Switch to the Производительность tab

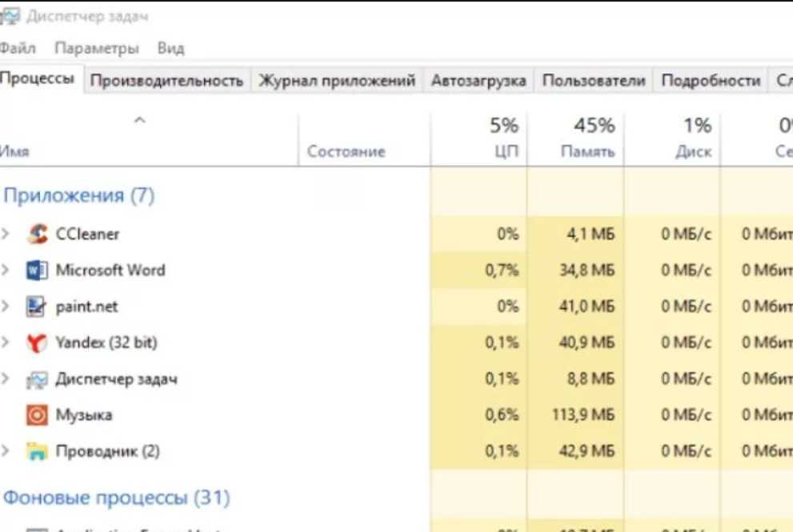point(167,81)
